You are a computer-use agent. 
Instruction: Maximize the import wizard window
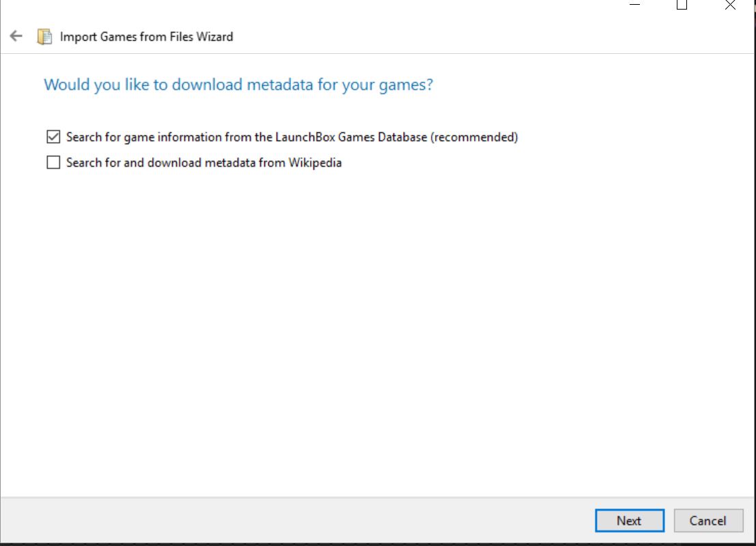(682, 5)
